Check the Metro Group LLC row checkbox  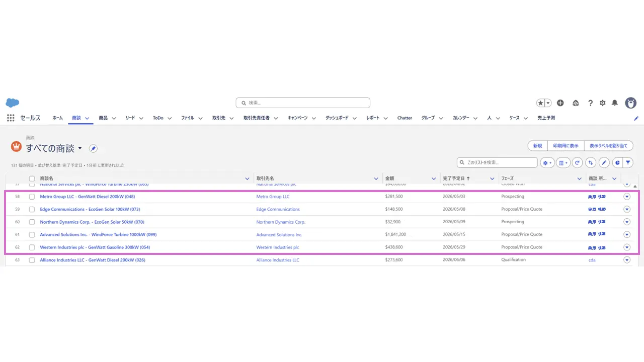coord(32,197)
